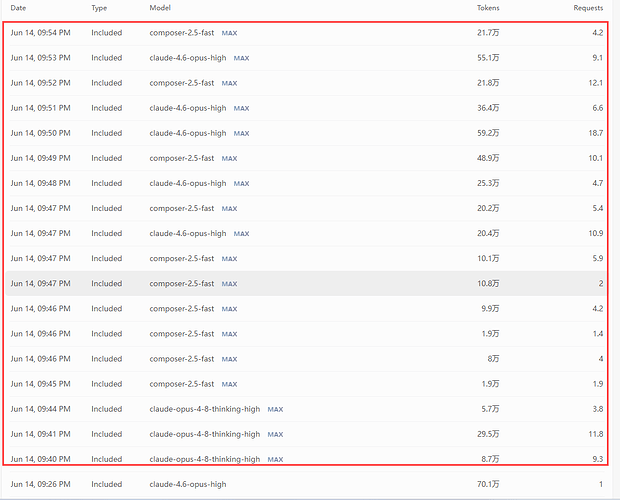Click claude-4.6-opus-high in the 09:26 PM row

[188, 484]
